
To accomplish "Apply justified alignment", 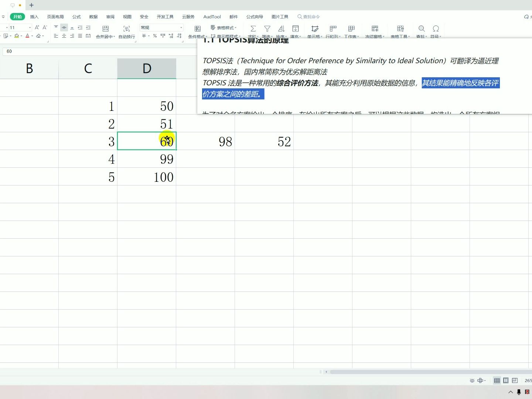I will pos(80,36).
